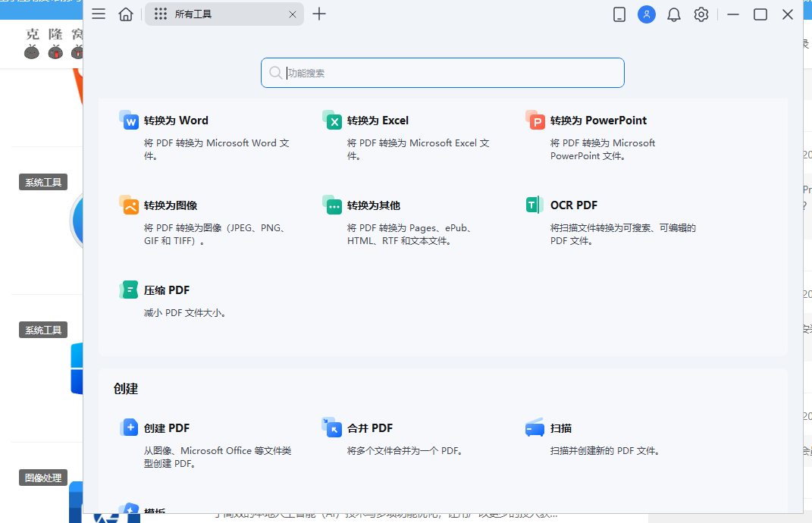Click the 扫描并创建新的 PDF 文件 description
Viewport: 812px width, 523px height.
point(604,451)
